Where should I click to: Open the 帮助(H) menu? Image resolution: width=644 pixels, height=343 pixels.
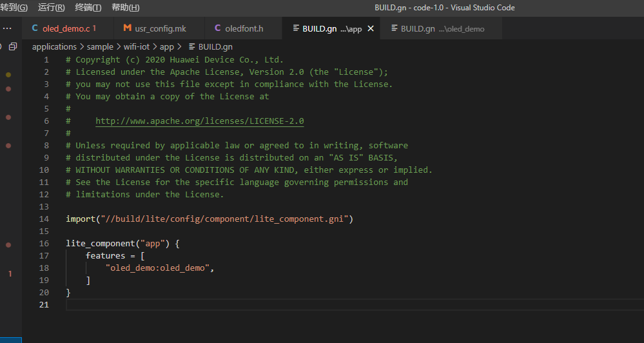click(x=125, y=7)
